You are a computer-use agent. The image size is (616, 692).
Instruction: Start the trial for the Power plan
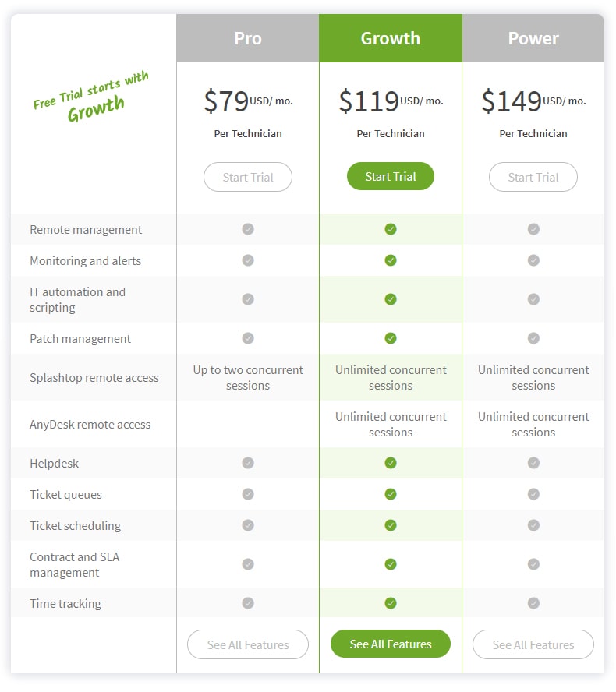533,177
